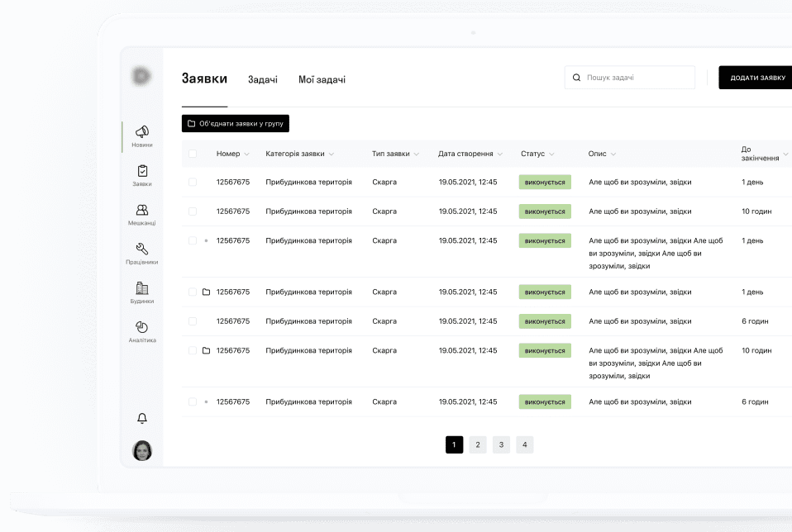
Task: Click "10 годин" in the second row
Action: pos(756,211)
